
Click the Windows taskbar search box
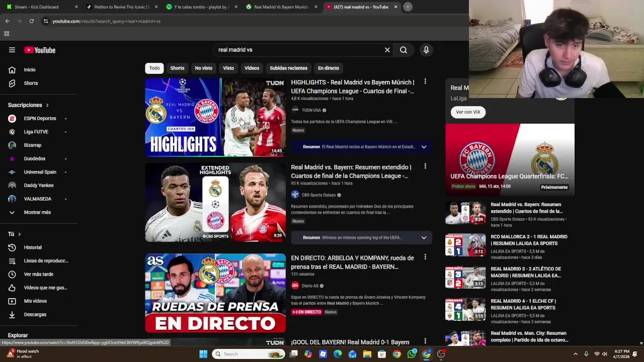[x=249, y=354]
